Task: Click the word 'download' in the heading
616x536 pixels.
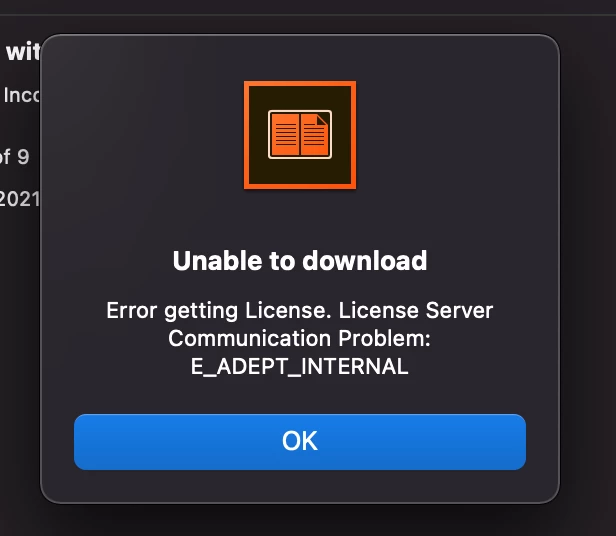Action: coord(365,261)
